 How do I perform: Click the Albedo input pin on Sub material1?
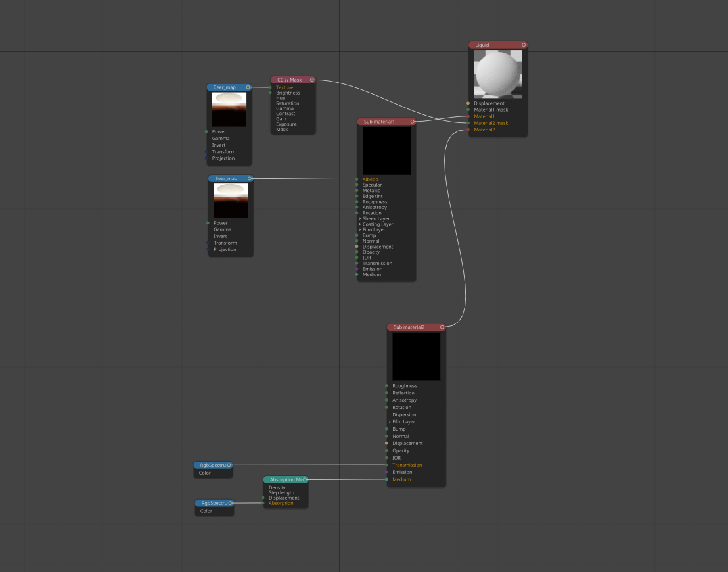point(357,179)
